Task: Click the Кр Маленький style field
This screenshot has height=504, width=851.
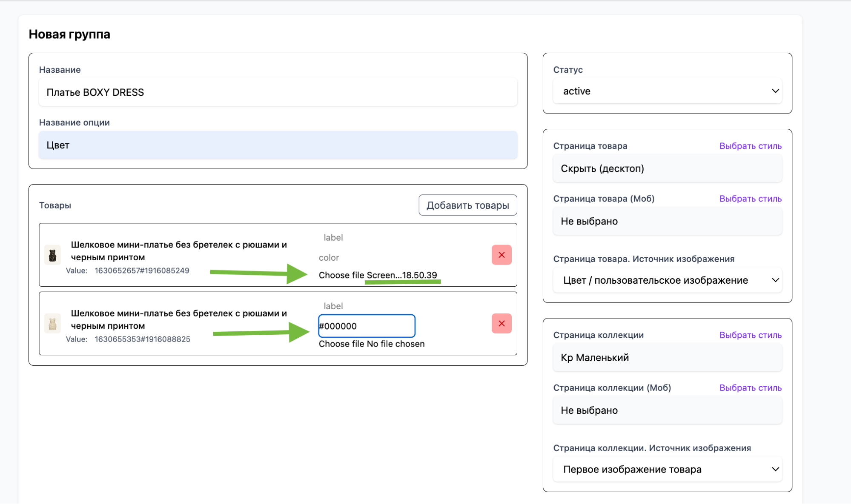Action: 667,358
